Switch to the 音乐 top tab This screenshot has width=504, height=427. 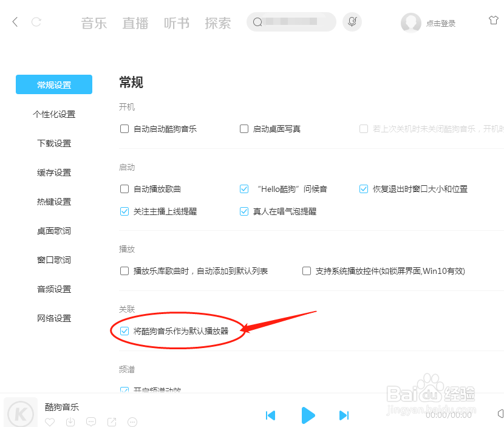[x=94, y=23]
